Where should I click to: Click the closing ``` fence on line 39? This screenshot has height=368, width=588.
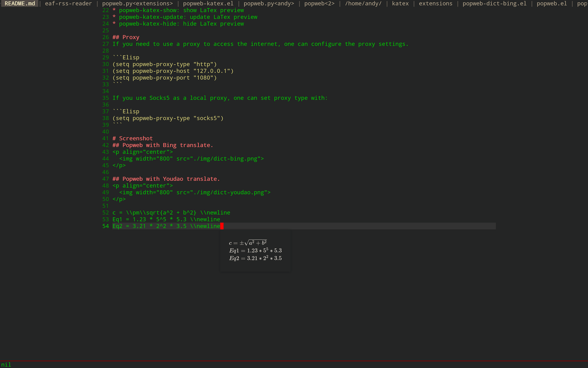pyautogui.click(x=118, y=125)
